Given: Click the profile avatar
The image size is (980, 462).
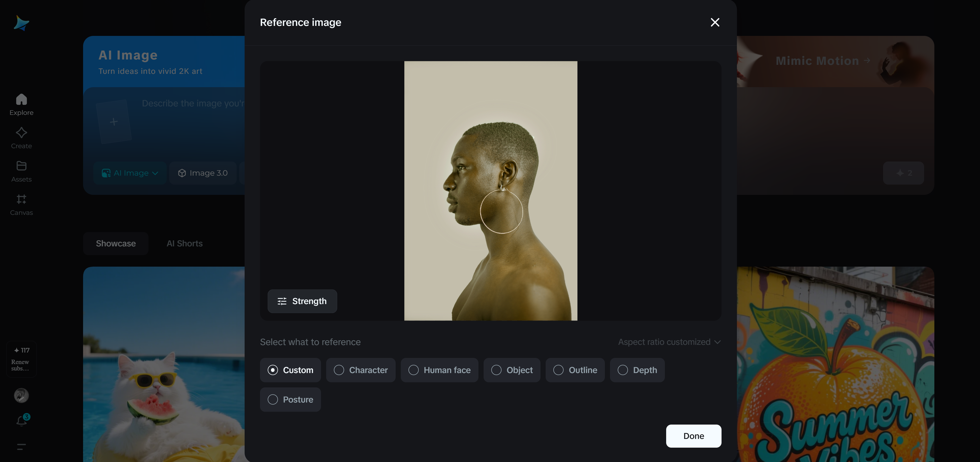Looking at the screenshot, I should 21,395.
